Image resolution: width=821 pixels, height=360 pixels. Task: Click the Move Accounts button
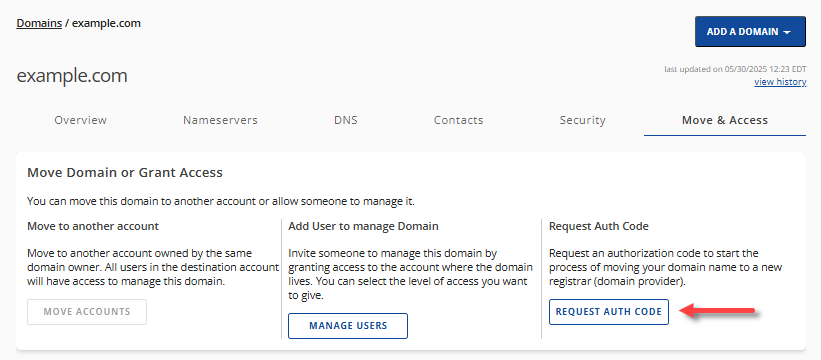click(x=87, y=312)
